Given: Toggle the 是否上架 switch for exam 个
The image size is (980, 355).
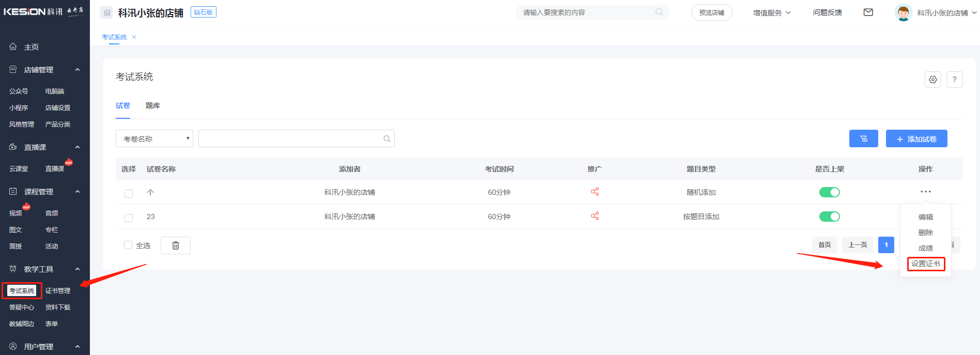Looking at the screenshot, I should (x=829, y=192).
